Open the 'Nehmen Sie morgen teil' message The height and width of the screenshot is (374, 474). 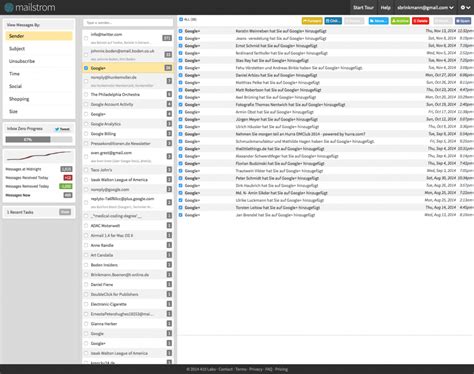click(326, 134)
